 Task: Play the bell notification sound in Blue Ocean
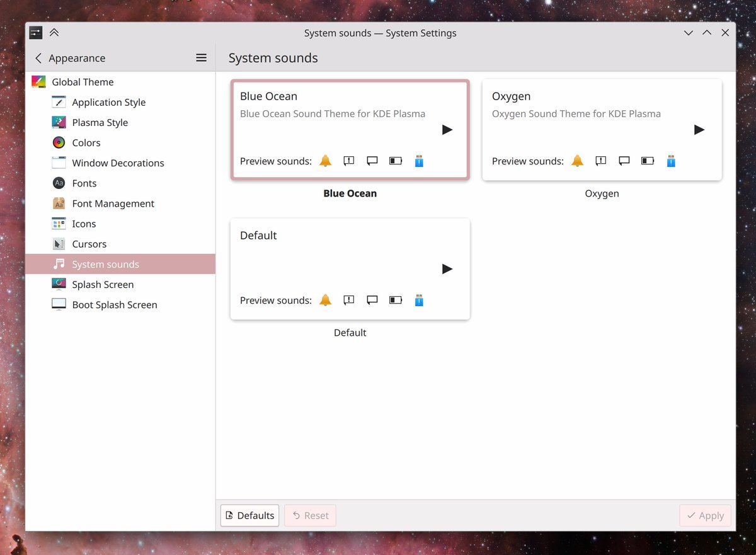pos(325,161)
